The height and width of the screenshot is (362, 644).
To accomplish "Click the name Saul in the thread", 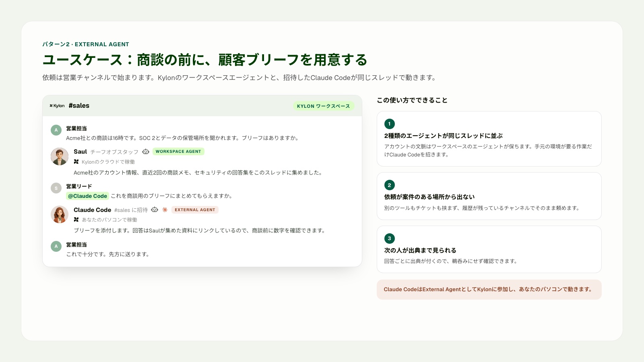I will pyautogui.click(x=80, y=152).
